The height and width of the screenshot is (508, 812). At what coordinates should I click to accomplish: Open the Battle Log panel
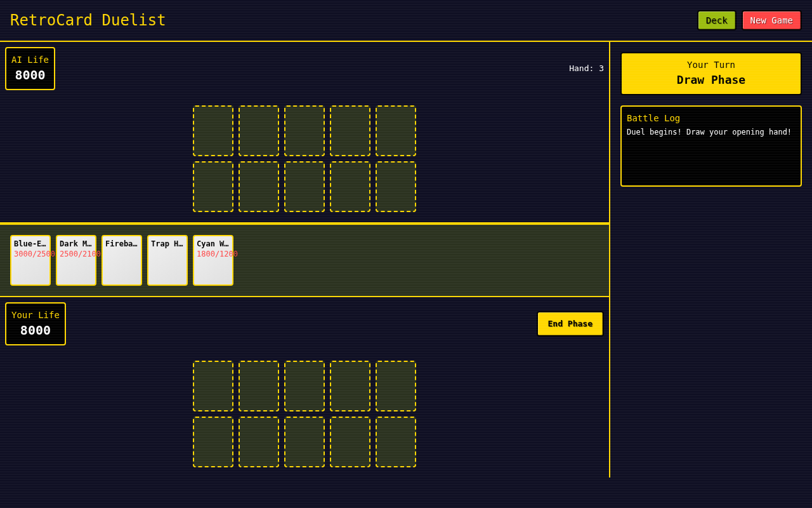click(710, 145)
